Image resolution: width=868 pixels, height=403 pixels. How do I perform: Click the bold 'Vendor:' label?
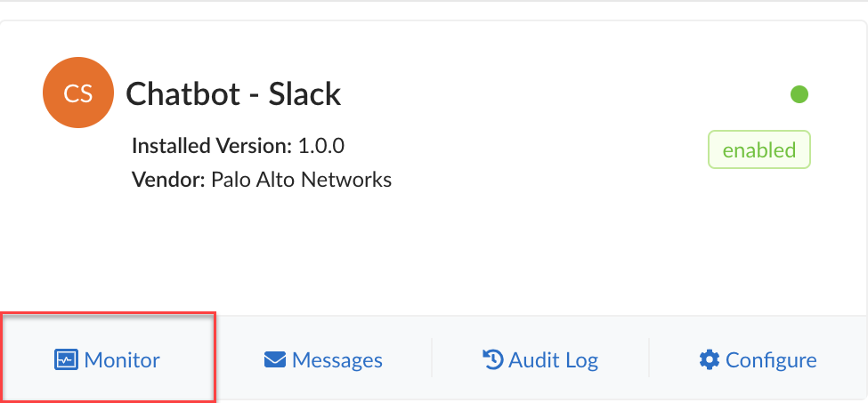coord(169,179)
